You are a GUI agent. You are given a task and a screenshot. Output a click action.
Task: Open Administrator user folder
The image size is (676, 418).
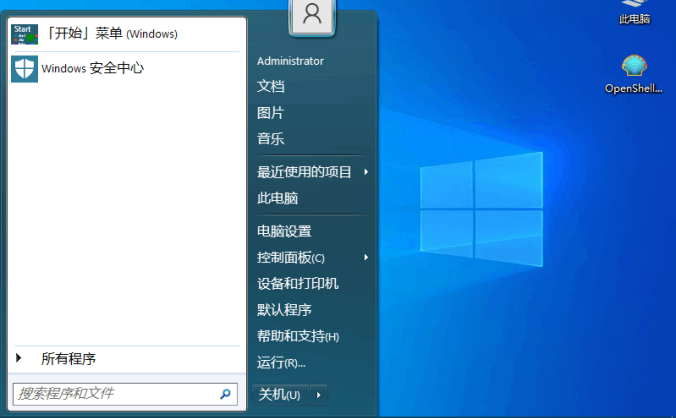290,61
